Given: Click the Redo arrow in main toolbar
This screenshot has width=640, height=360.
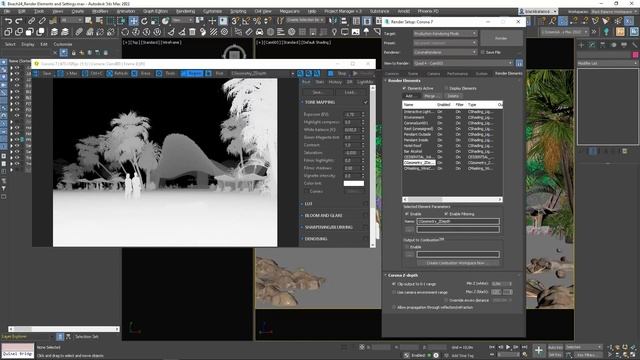Looking at the screenshot, I should pyautogui.click(x=19, y=20).
